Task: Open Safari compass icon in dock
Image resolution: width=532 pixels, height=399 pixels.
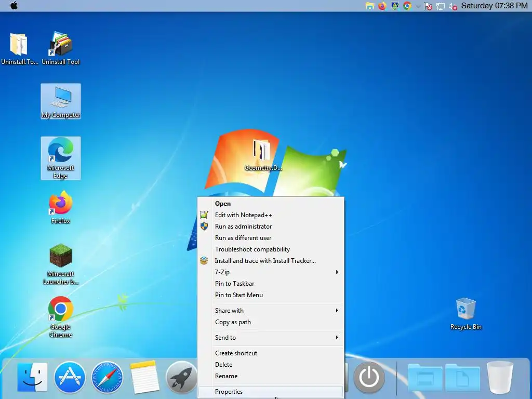Action: coord(107,377)
